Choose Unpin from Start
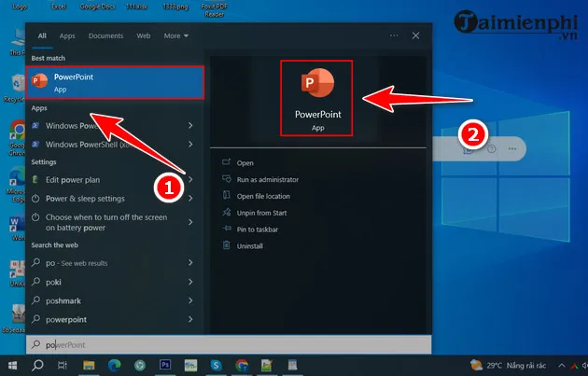 tap(261, 213)
